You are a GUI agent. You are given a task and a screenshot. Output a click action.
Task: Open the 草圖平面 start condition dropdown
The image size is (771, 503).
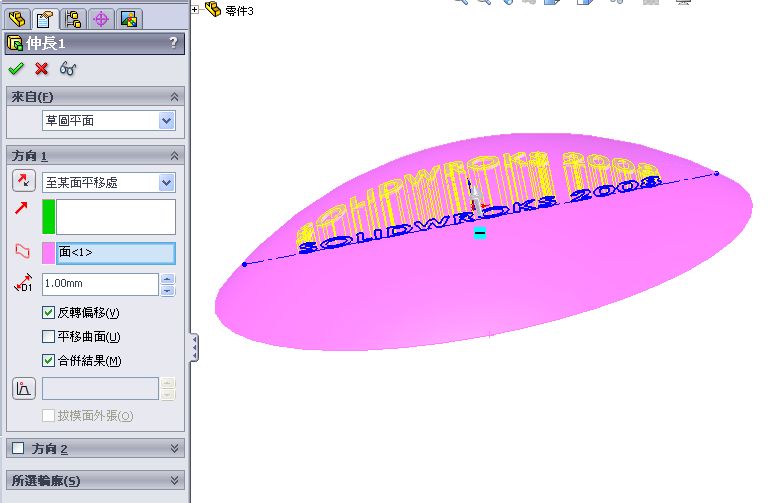(x=167, y=120)
